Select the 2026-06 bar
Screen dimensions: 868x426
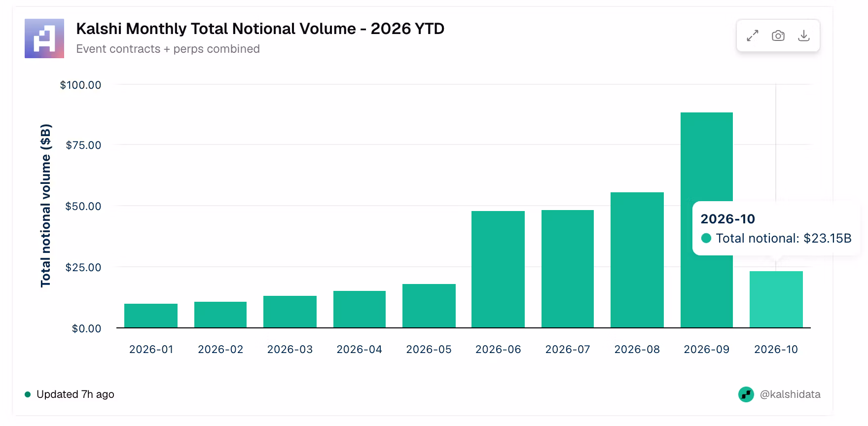pos(498,269)
